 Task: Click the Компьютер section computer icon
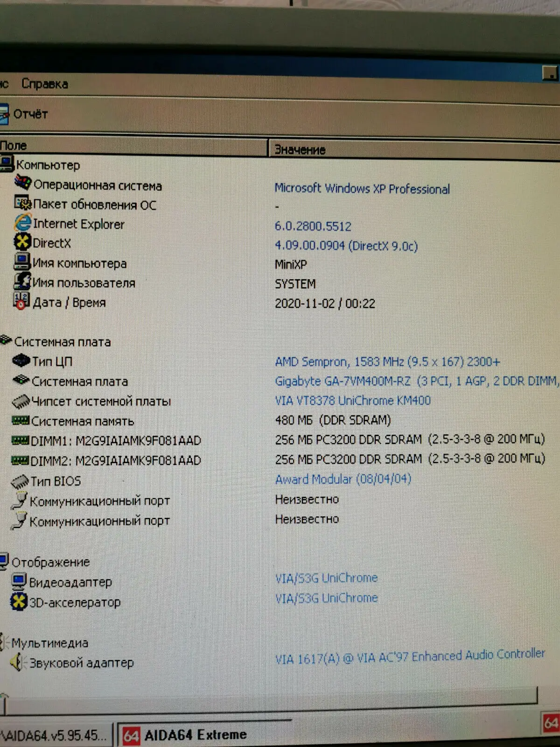[7, 163]
